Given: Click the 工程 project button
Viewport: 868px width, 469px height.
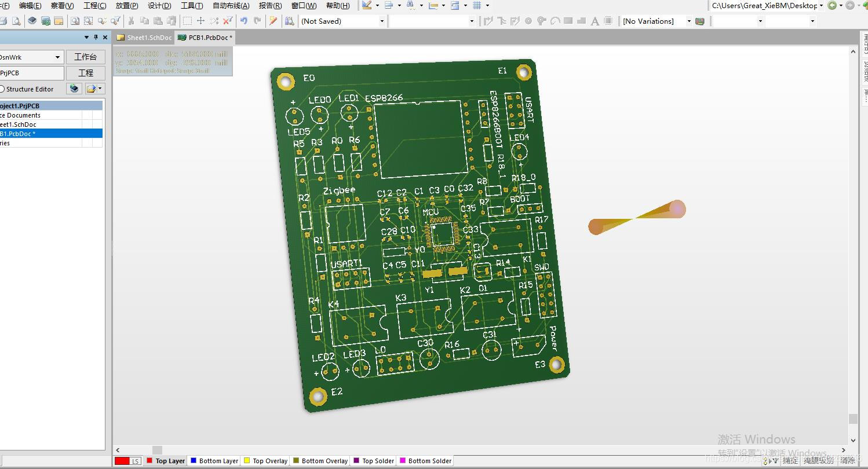Looking at the screenshot, I should [x=86, y=73].
